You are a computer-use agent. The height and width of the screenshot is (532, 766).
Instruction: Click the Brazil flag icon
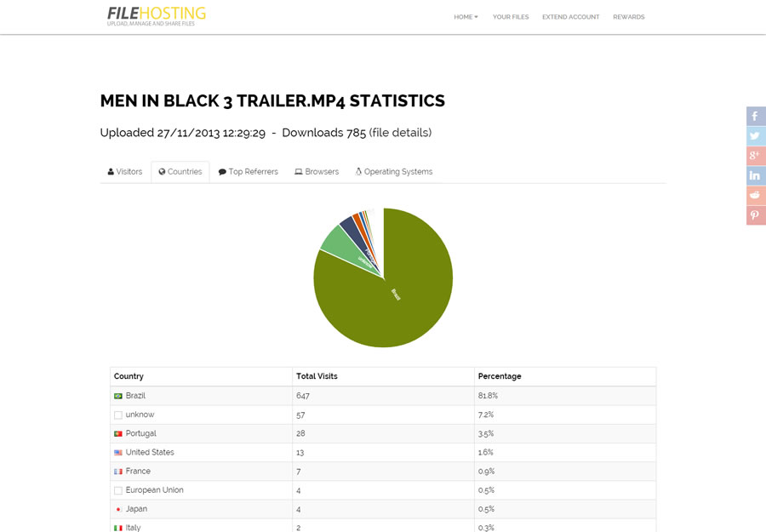click(x=118, y=396)
